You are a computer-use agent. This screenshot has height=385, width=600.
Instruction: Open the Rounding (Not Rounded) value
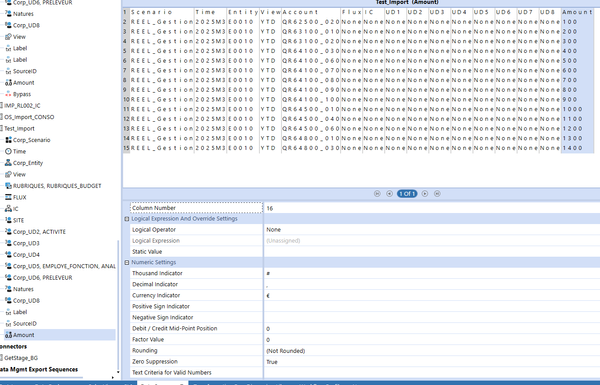432,351
